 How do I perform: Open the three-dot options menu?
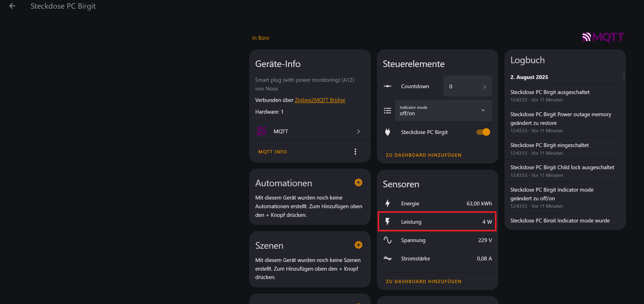(355, 151)
